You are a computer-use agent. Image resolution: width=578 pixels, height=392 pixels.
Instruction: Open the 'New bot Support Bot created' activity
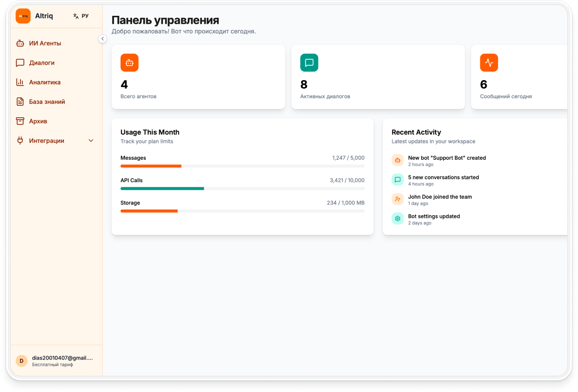point(446,158)
